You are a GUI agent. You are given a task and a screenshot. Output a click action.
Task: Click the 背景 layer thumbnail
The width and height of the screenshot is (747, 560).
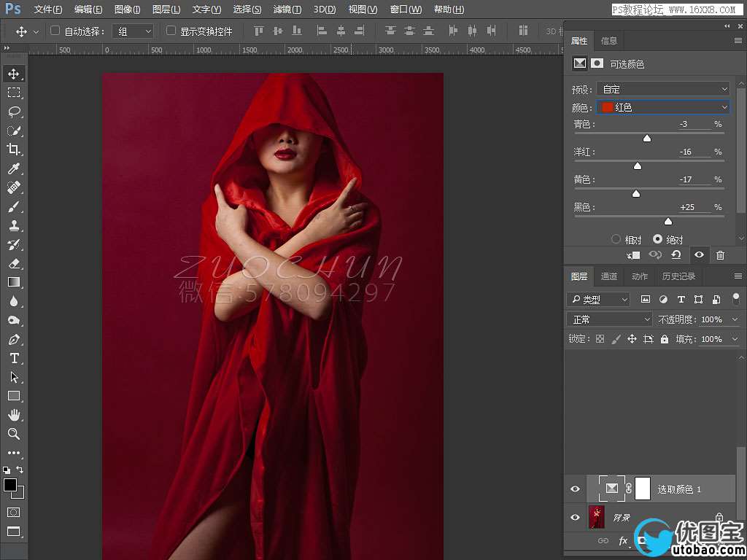(x=597, y=517)
